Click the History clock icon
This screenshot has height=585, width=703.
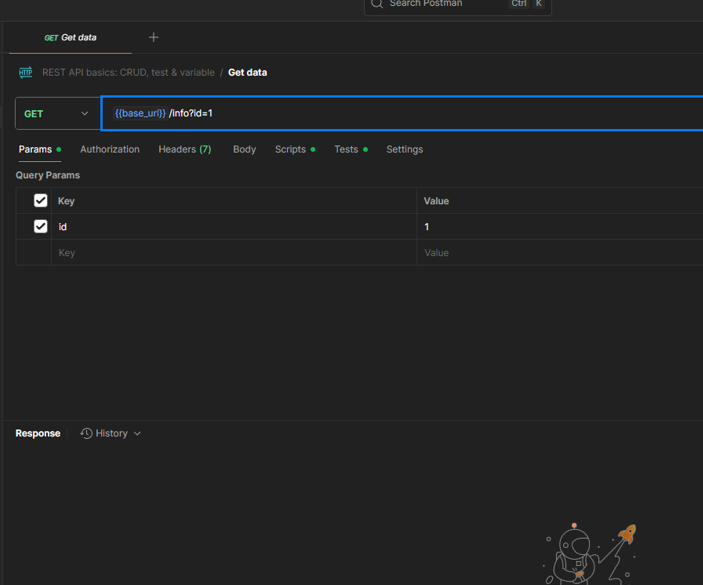tap(87, 433)
